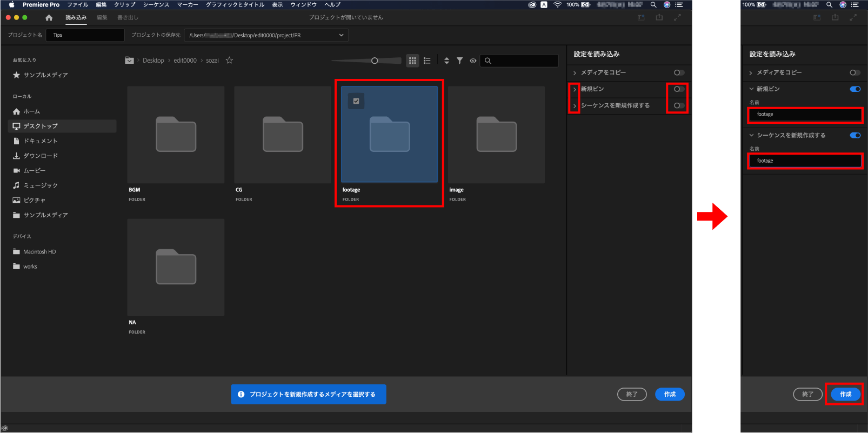Click Desktop breadcrumb link

click(x=153, y=61)
